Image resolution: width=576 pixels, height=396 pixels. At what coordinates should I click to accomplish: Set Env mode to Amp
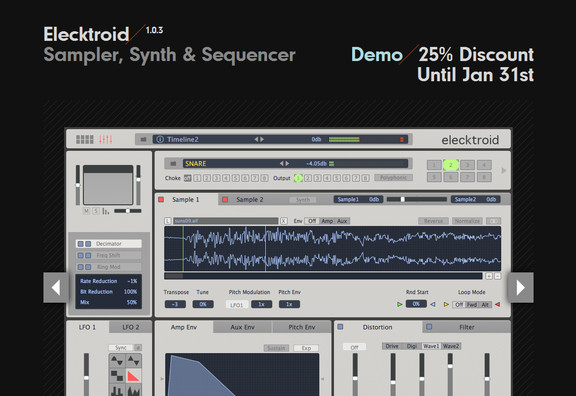327,221
